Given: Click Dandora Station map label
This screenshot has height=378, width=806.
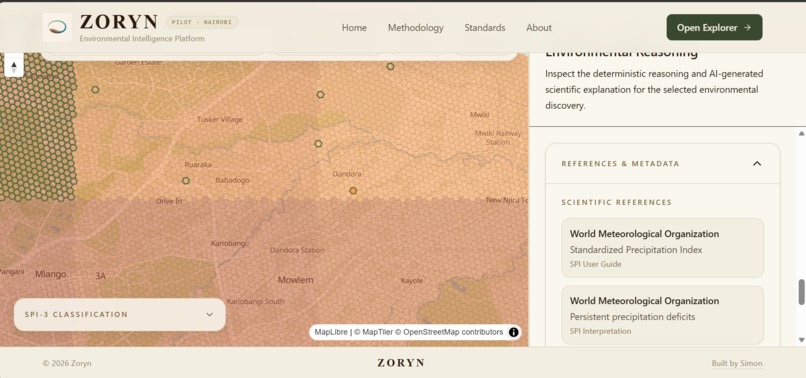Looking at the screenshot, I should point(297,250).
